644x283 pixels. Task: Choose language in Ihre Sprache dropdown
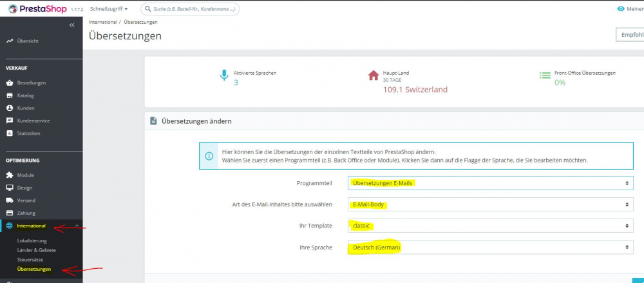click(490, 248)
